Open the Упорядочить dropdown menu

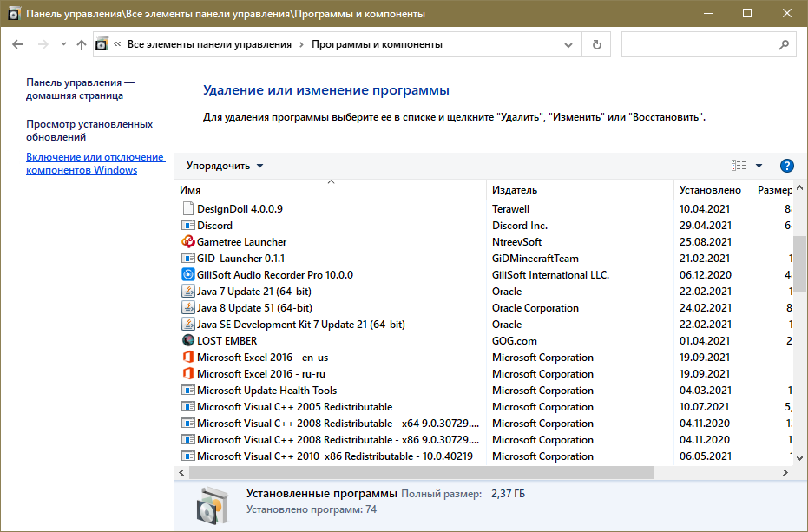(x=225, y=166)
